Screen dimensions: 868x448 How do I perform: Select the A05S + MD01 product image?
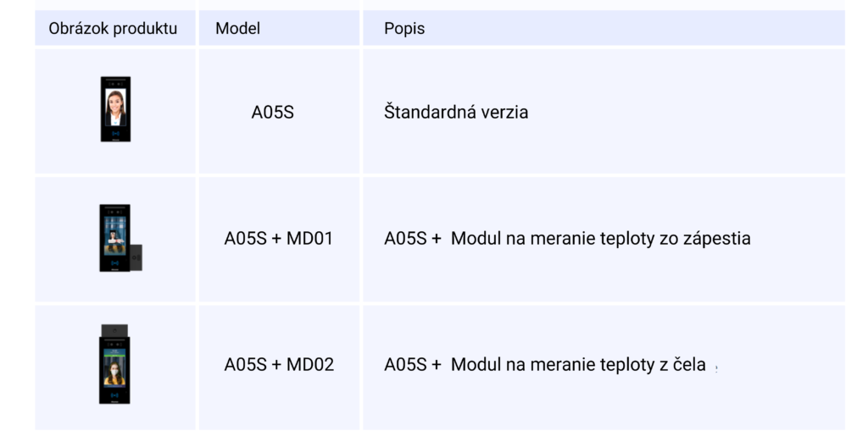pyautogui.click(x=120, y=238)
